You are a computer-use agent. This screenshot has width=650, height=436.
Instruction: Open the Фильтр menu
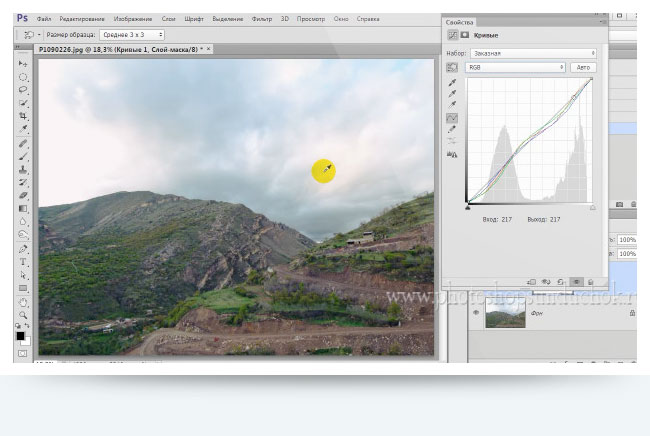(x=262, y=19)
